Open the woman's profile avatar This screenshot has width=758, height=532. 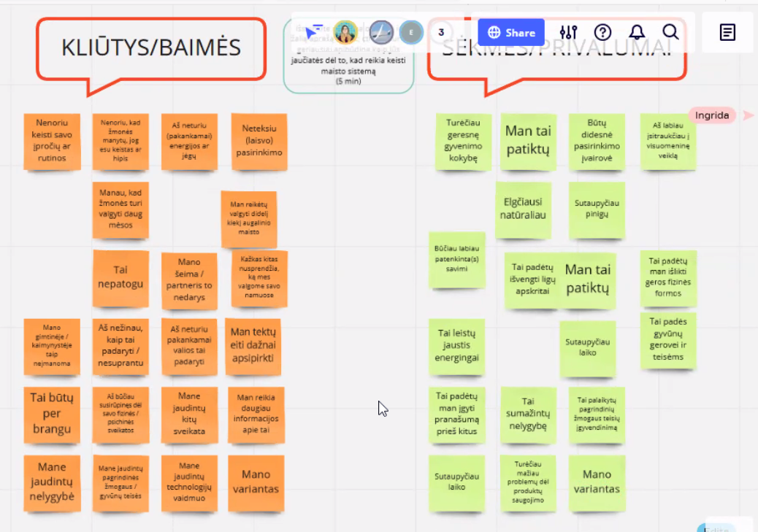pos(345,32)
